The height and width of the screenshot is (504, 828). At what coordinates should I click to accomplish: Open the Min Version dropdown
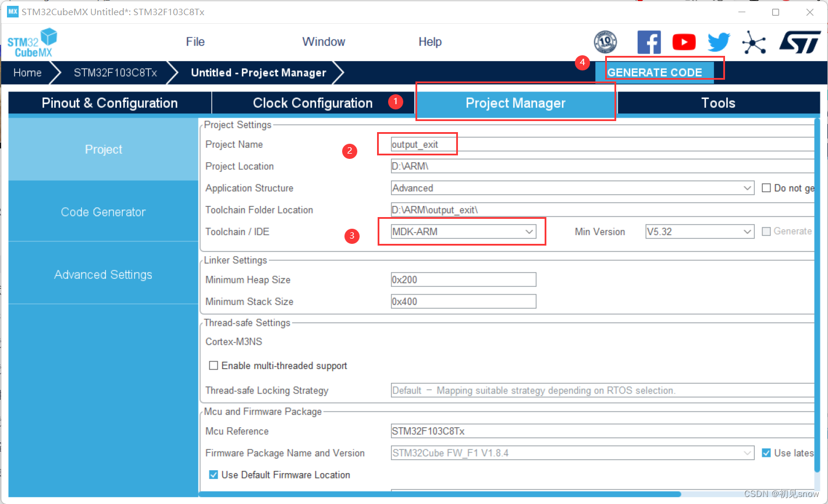pos(700,232)
